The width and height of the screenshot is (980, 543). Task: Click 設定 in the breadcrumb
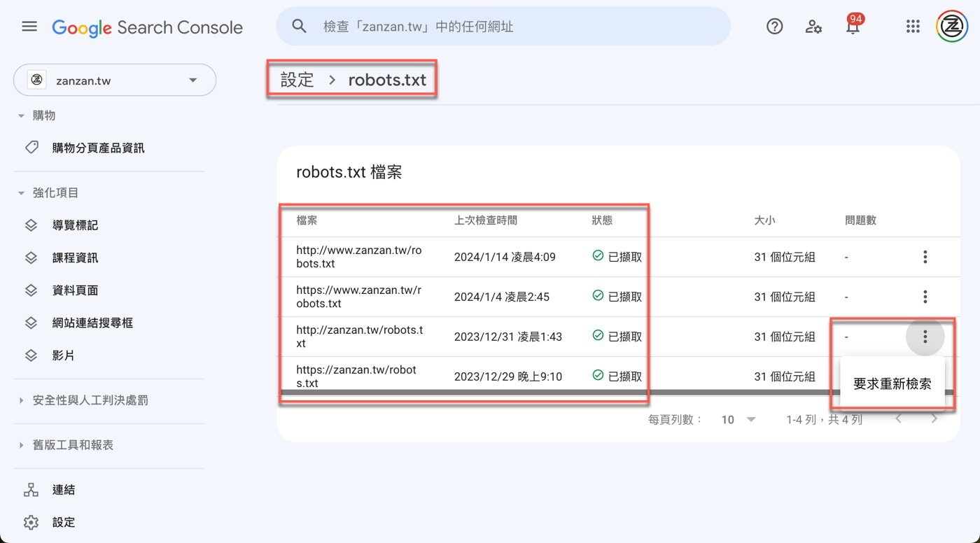[x=297, y=80]
